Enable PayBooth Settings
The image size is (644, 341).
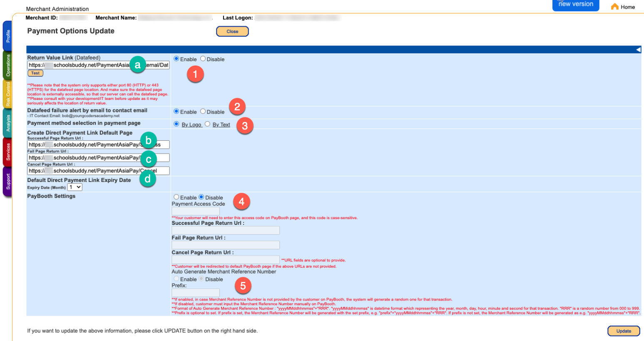pos(177,197)
